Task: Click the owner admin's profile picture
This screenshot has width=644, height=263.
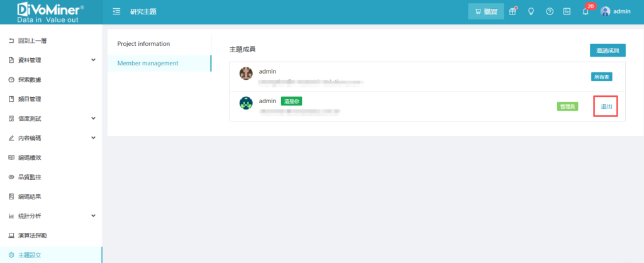Action: [x=247, y=74]
